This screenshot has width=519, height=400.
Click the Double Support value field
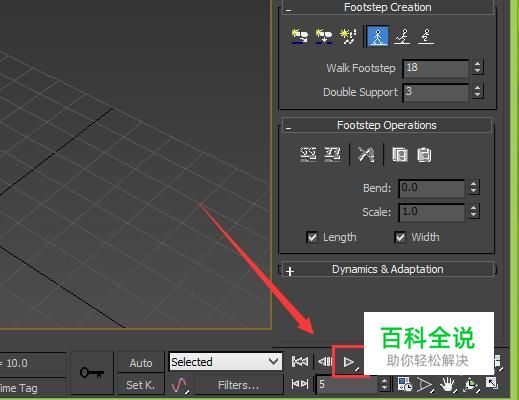pyautogui.click(x=435, y=92)
